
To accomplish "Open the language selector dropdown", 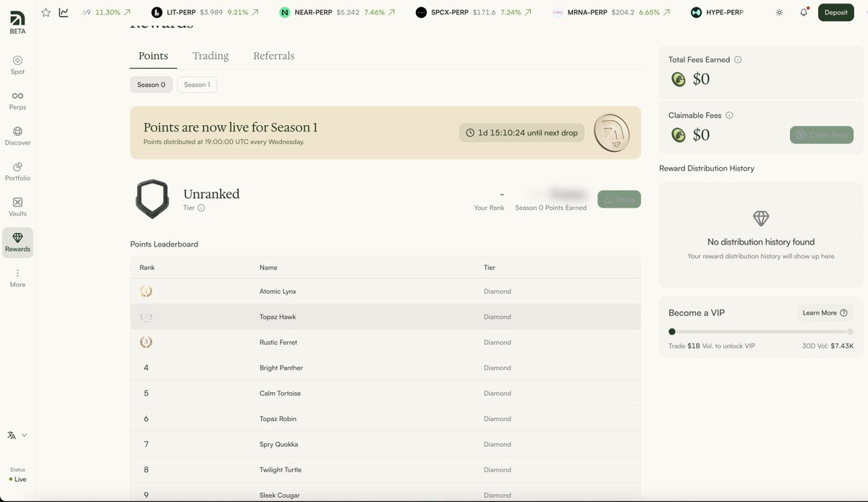I will (x=17, y=435).
